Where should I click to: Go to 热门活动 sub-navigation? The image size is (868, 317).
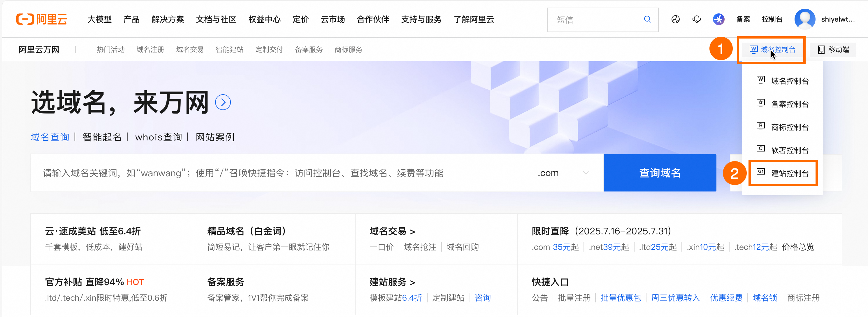click(x=110, y=50)
